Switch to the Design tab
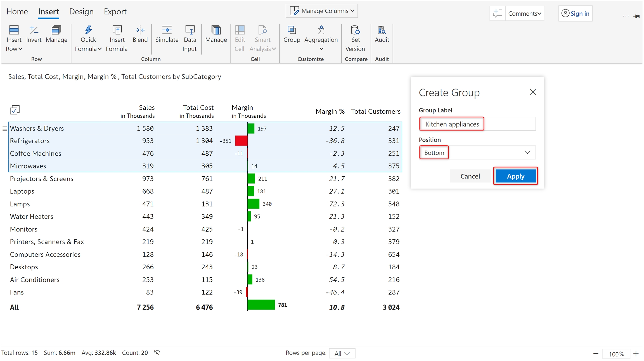The width and height of the screenshot is (644, 361). pos(81,11)
